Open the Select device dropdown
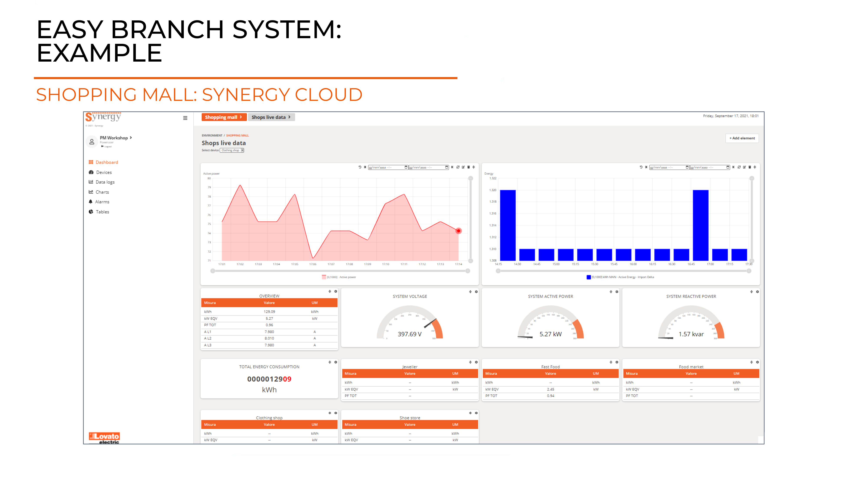The width and height of the screenshot is (868, 488). [232, 150]
